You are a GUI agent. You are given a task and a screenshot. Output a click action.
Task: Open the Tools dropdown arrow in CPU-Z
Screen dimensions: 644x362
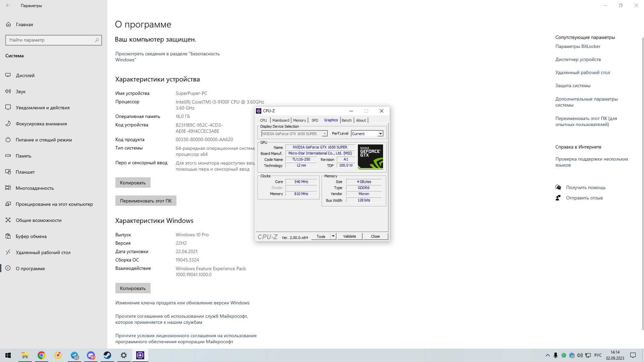tap(333, 236)
